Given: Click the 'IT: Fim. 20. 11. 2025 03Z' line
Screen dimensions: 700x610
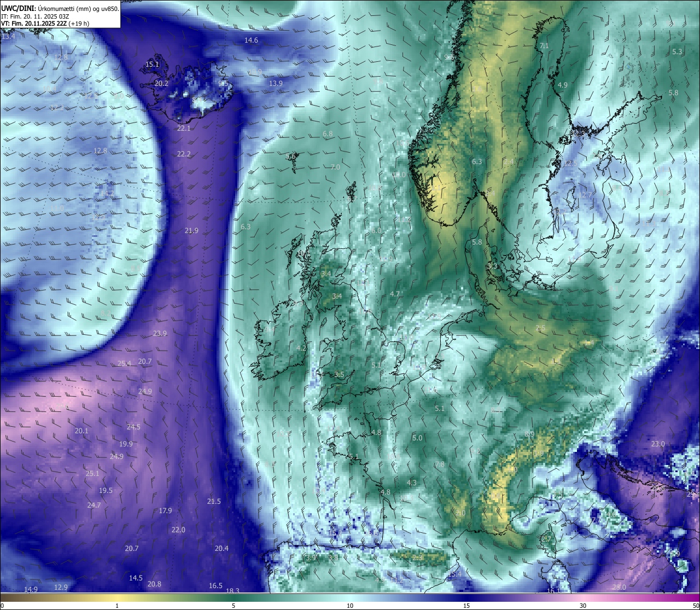Looking at the screenshot, I should pyautogui.click(x=35, y=16).
